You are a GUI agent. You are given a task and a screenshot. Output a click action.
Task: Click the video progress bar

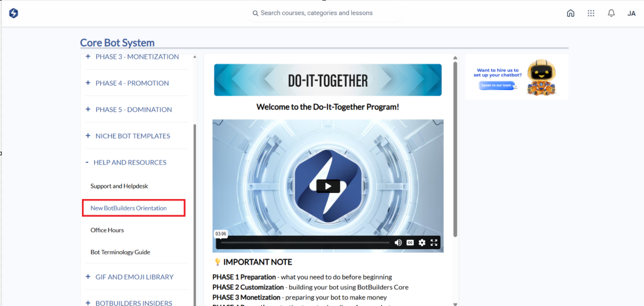(305, 242)
